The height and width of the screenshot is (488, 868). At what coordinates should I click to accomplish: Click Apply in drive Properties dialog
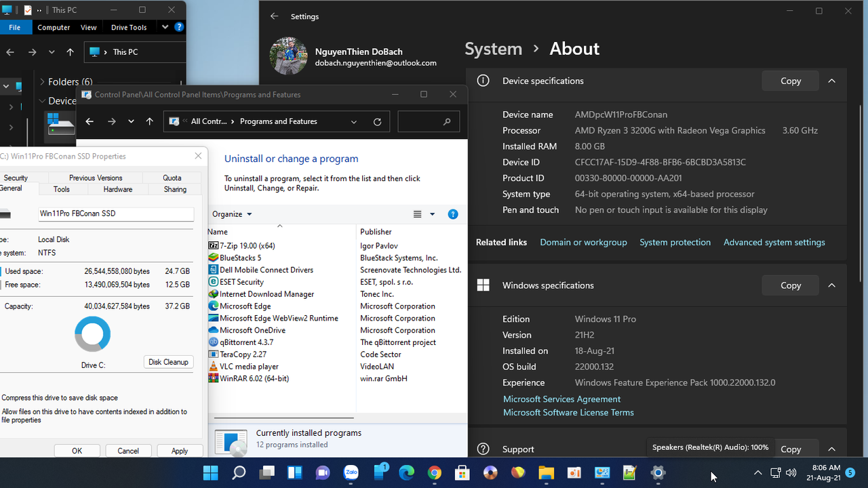[180, 451]
